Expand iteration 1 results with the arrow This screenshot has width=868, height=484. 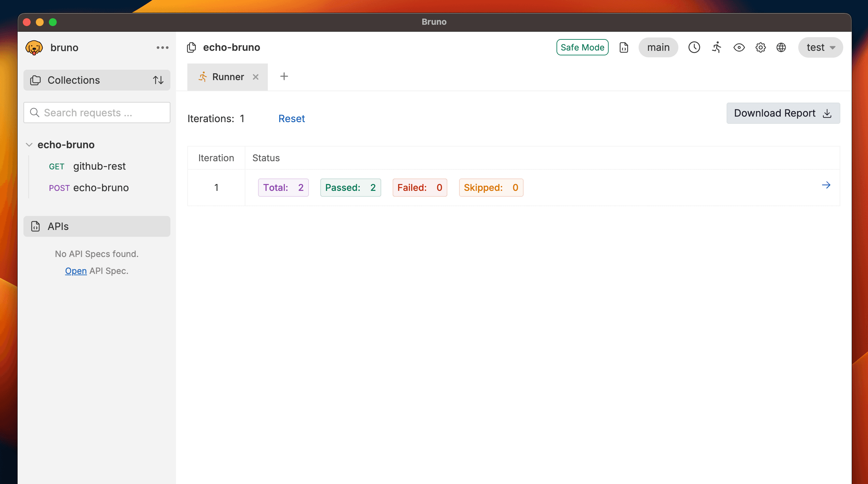point(826,185)
